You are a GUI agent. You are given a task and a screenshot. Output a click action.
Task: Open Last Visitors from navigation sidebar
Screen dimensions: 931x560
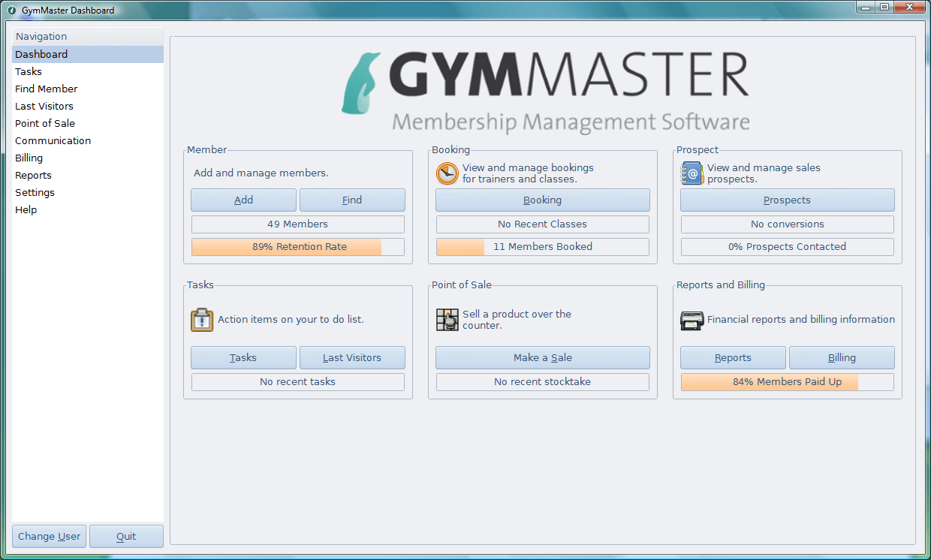click(x=44, y=106)
